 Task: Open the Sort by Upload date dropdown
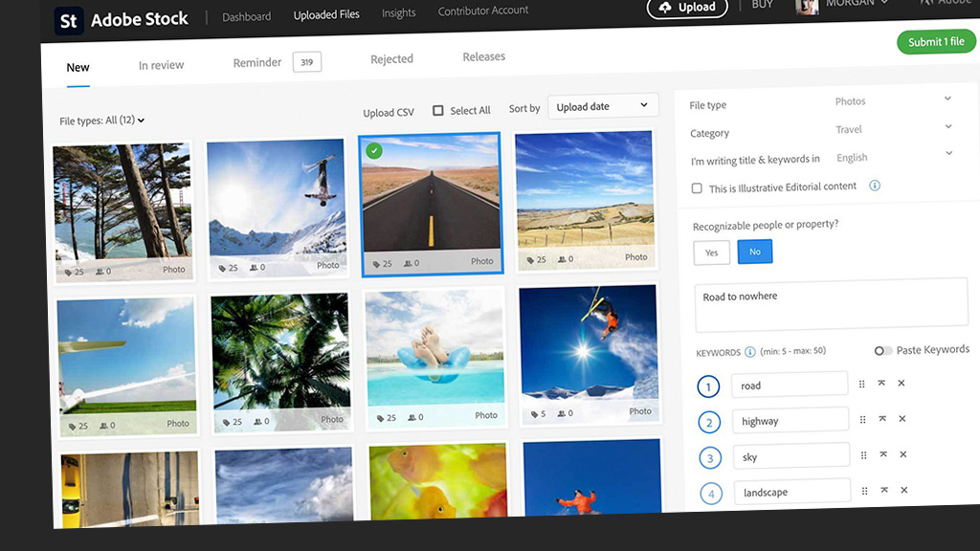[602, 106]
